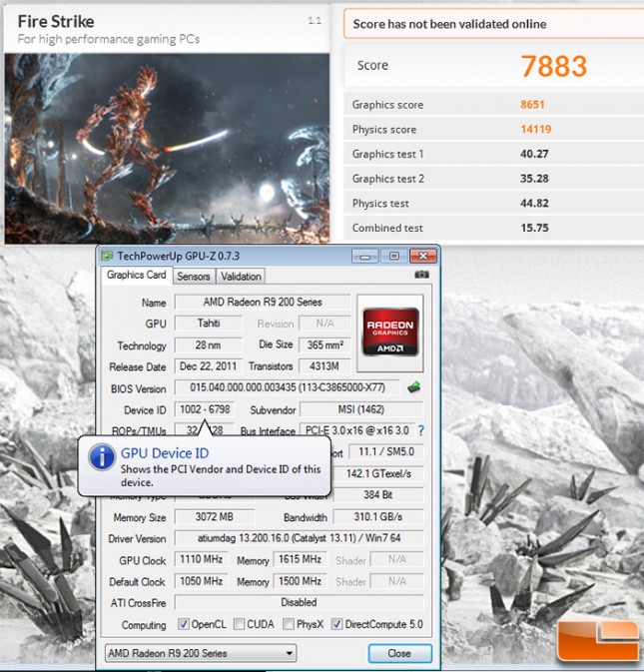The height and width of the screenshot is (672, 644).
Task: Click Graphics test 1 result 40.27
Action: click(x=534, y=154)
